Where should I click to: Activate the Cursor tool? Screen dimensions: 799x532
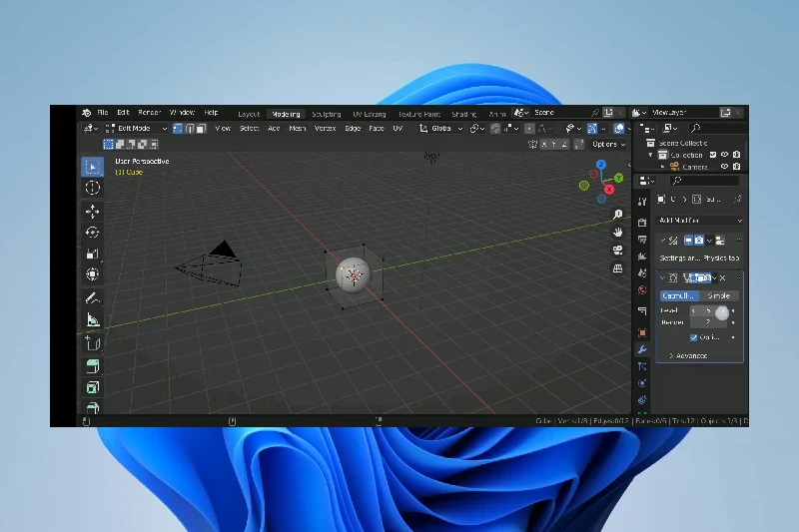[x=92, y=188]
